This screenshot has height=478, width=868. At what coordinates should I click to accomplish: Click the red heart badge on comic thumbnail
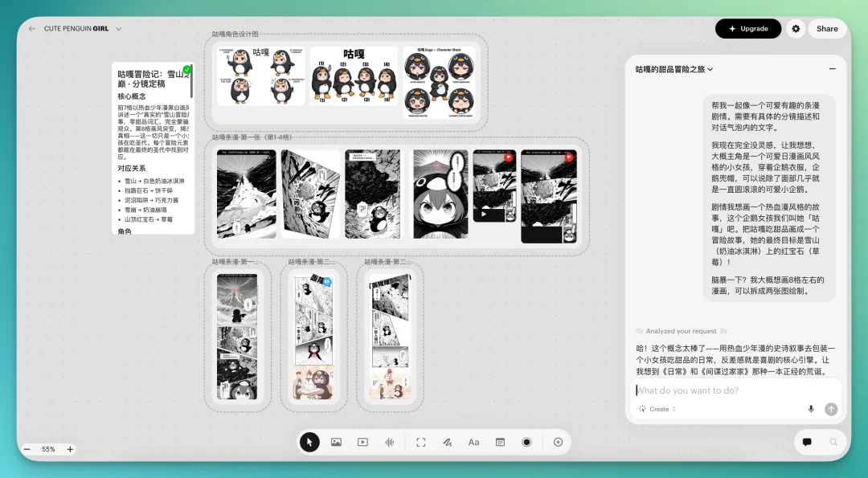tap(509, 157)
